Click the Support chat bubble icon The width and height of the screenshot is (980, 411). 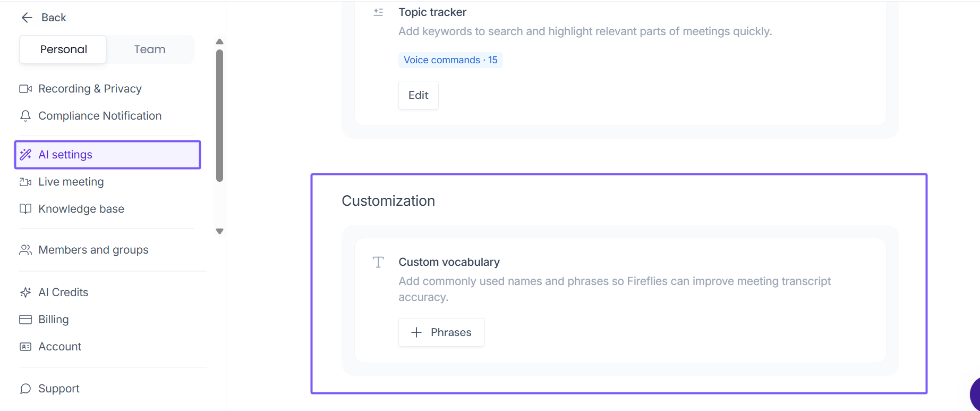coord(25,389)
